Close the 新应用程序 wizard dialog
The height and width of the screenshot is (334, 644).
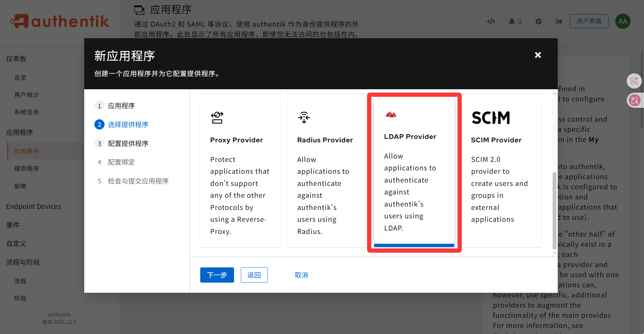tap(537, 55)
